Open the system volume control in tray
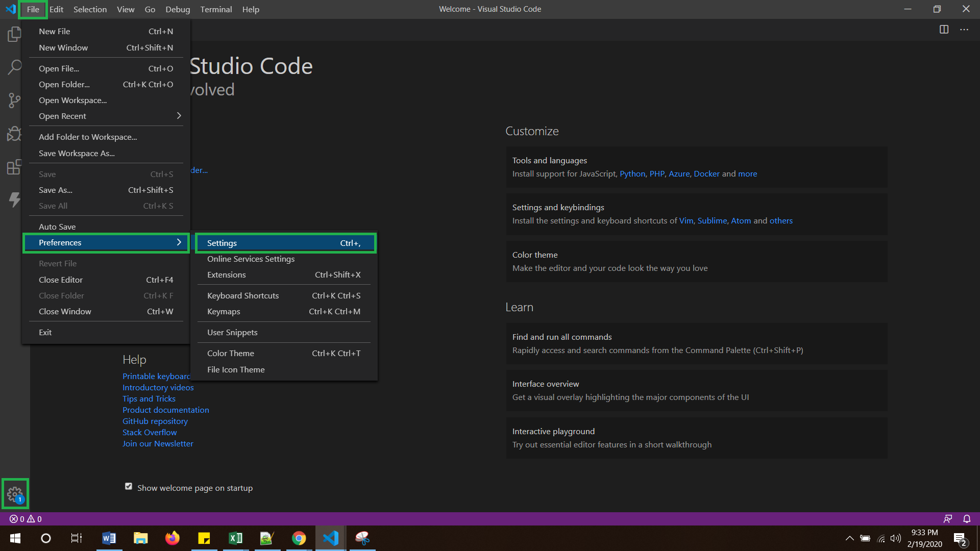The width and height of the screenshot is (980, 551). (x=896, y=538)
